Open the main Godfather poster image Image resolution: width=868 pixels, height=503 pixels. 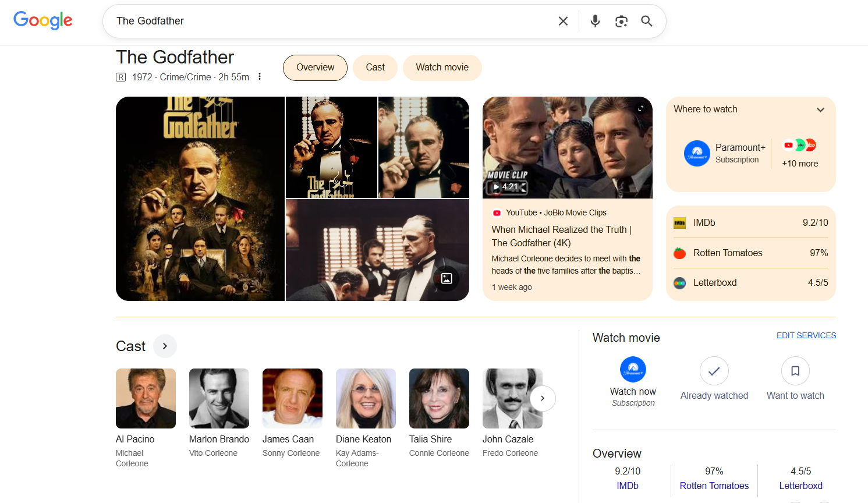[x=200, y=199]
